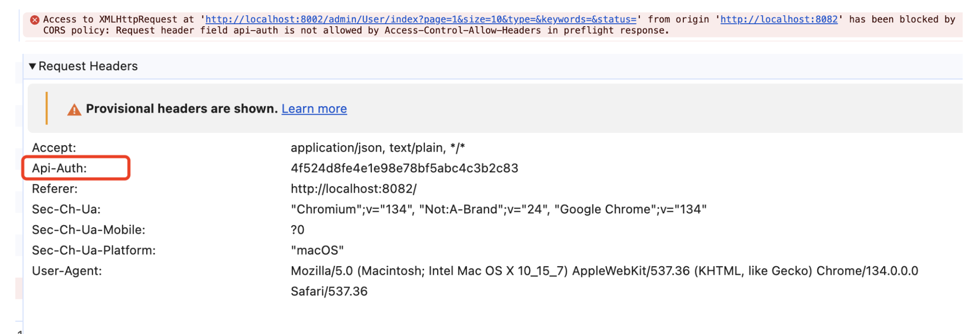Click the Accept header value application/json
This screenshot has width=980, height=334.
[x=378, y=148]
